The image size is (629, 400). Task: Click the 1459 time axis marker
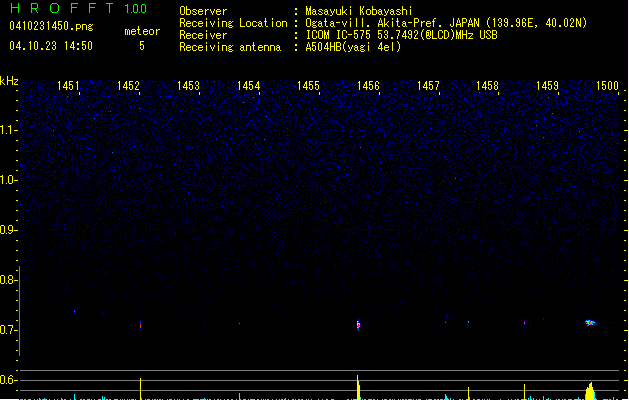point(547,86)
